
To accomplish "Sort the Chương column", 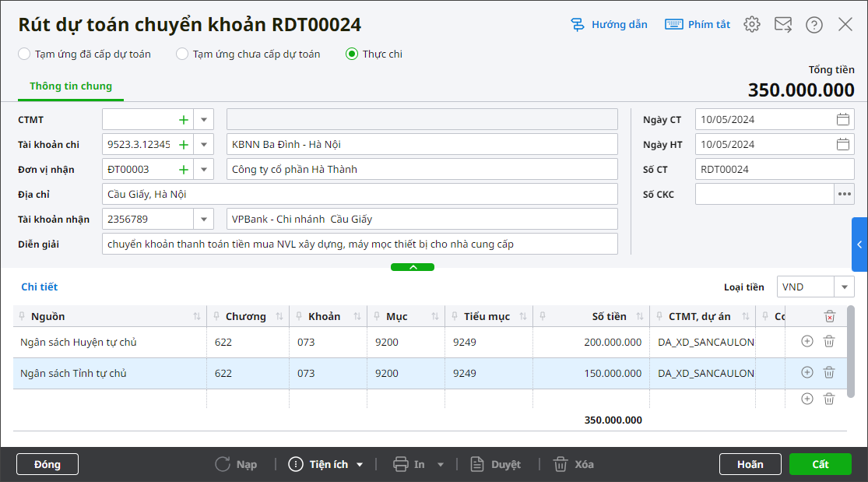I will tap(279, 316).
